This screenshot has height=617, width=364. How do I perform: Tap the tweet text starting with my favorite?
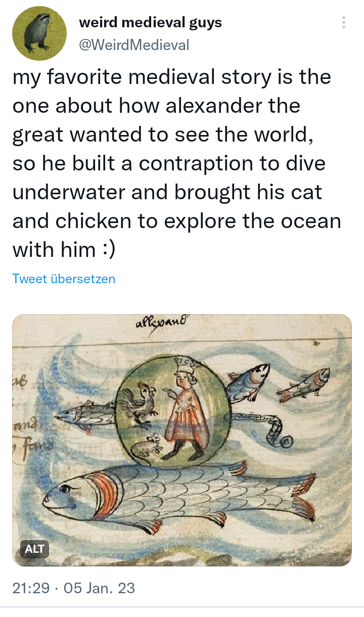[177, 164]
